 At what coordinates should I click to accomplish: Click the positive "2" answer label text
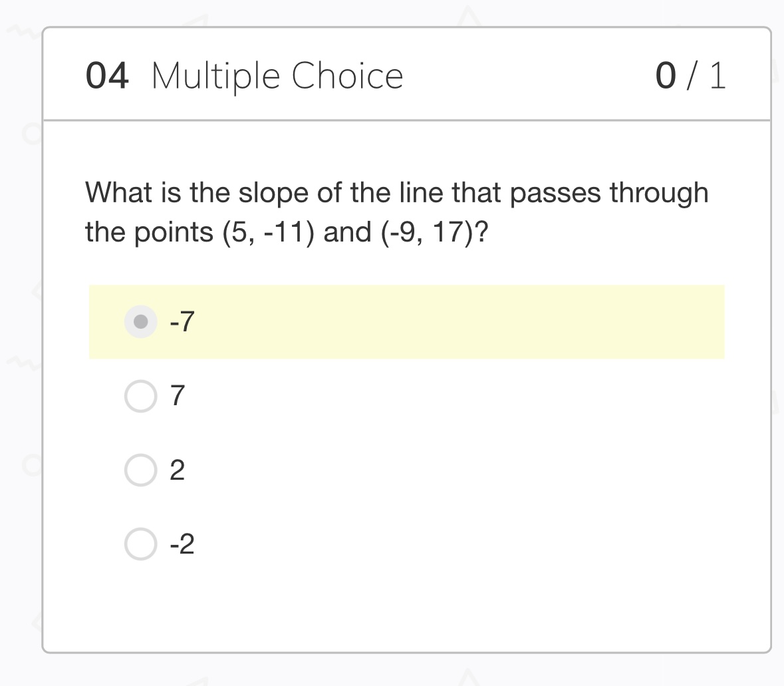click(x=177, y=470)
